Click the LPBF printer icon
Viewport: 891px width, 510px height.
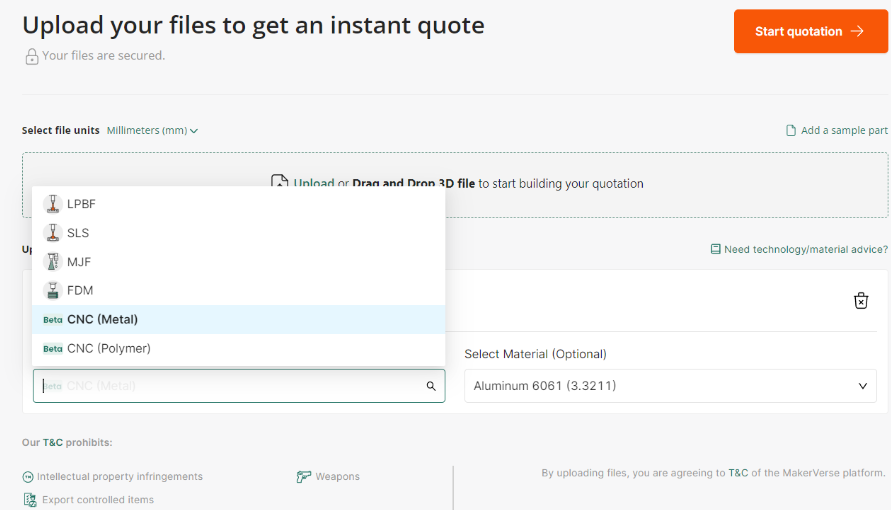52,204
